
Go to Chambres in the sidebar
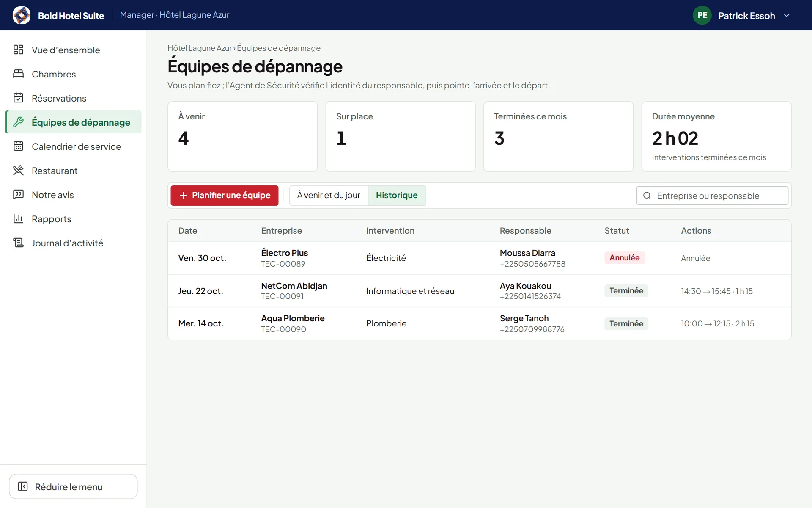point(74,74)
